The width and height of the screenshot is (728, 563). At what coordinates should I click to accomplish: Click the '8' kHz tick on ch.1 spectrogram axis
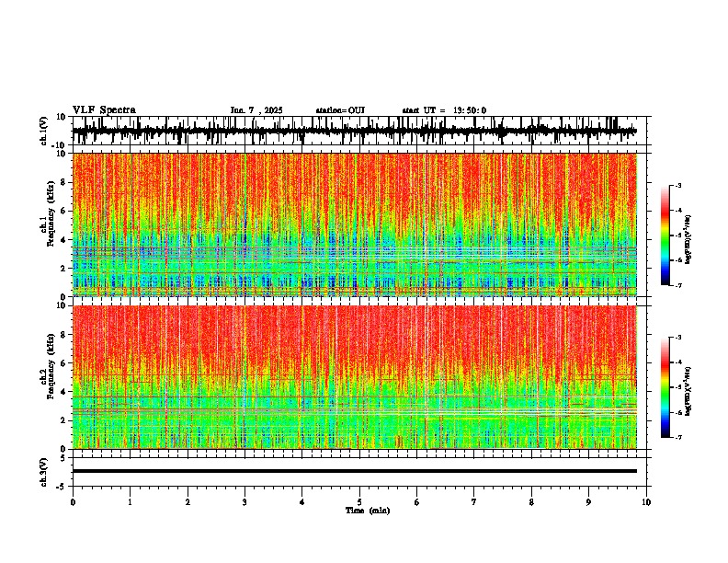tap(63, 182)
